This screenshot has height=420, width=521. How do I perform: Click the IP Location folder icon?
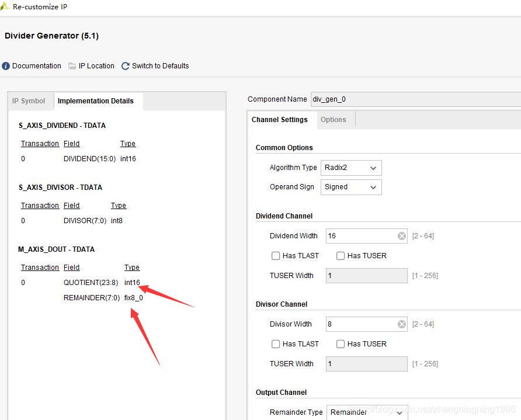[72, 66]
